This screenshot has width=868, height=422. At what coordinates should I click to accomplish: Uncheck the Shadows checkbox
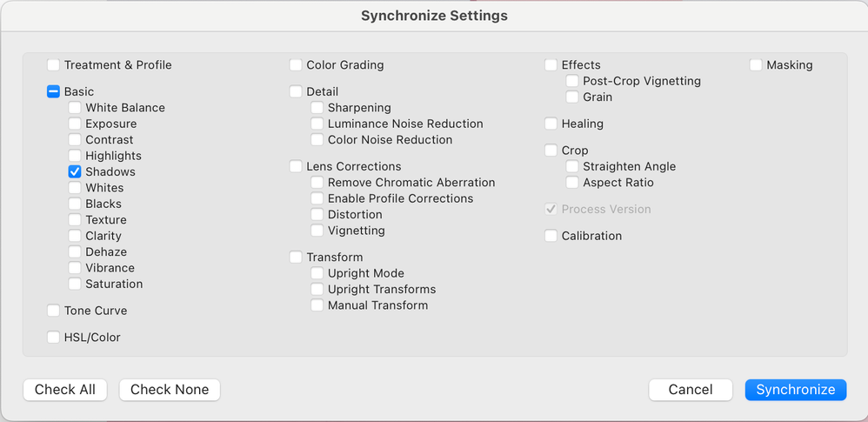click(x=75, y=172)
